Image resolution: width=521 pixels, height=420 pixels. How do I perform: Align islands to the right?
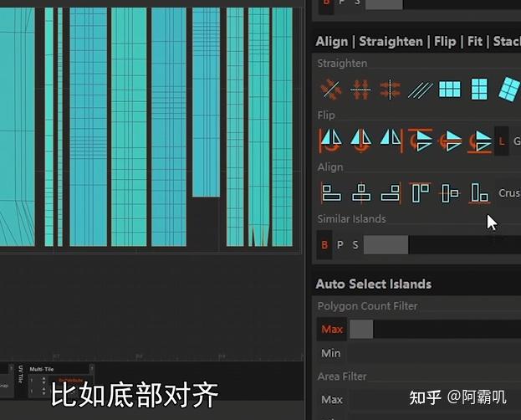click(x=391, y=193)
